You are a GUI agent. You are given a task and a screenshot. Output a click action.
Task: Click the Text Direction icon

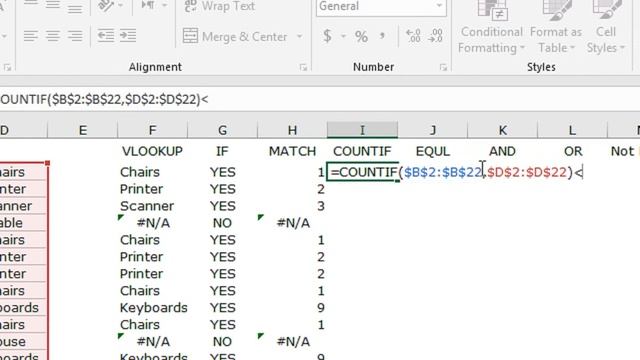pyautogui.click(x=148, y=5)
